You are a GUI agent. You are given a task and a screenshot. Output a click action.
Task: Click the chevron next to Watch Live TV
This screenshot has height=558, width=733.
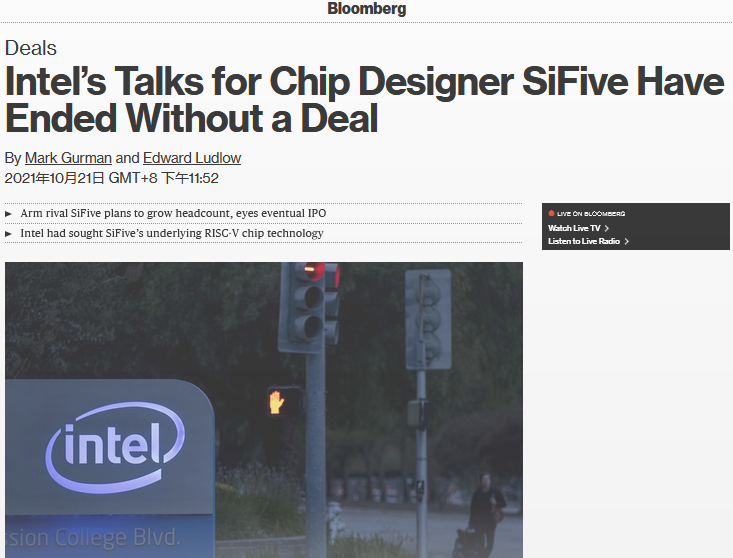tap(606, 228)
